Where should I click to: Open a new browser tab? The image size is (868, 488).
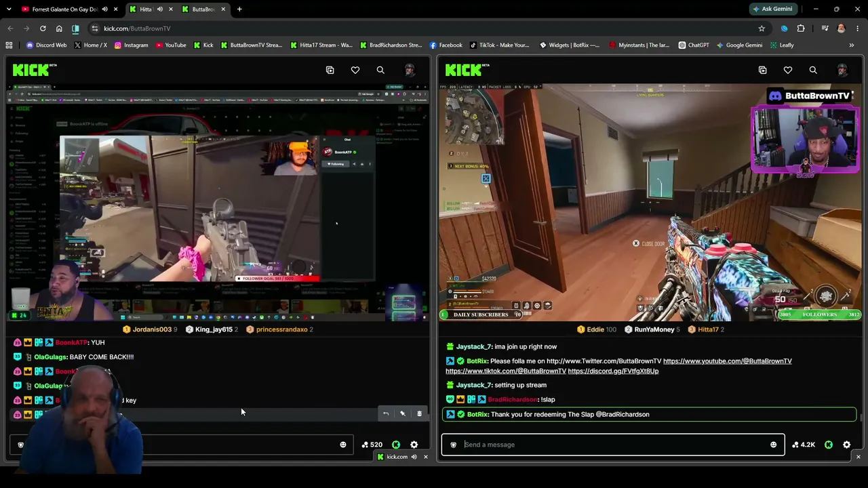[239, 9]
